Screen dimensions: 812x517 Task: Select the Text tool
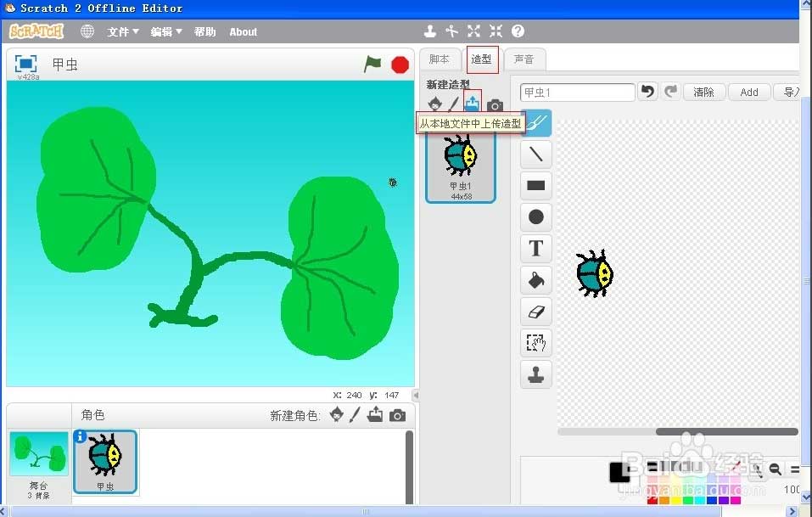[536, 248]
